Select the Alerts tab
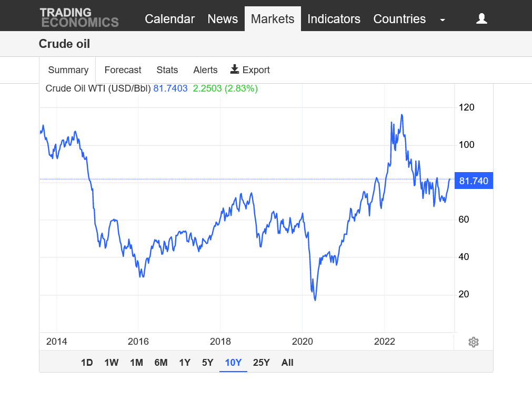This screenshot has width=532, height=400. pyautogui.click(x=205, y=70)
